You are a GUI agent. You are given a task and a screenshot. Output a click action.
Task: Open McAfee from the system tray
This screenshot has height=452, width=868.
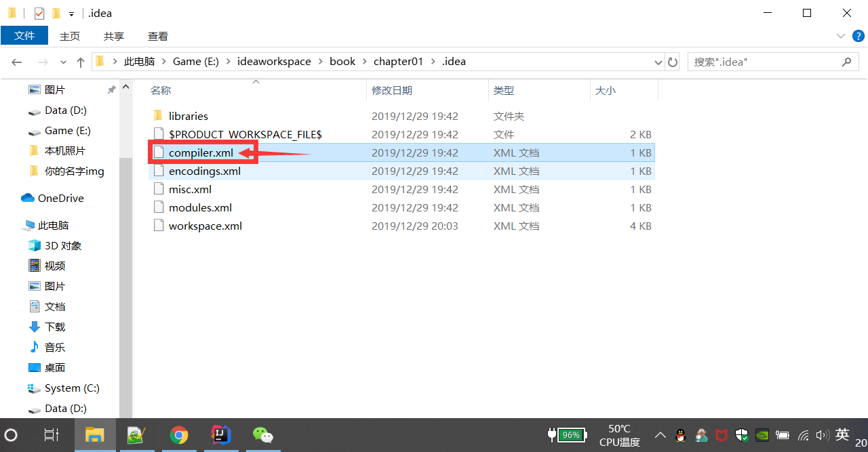pyautogui.click(x=721, y=435)
